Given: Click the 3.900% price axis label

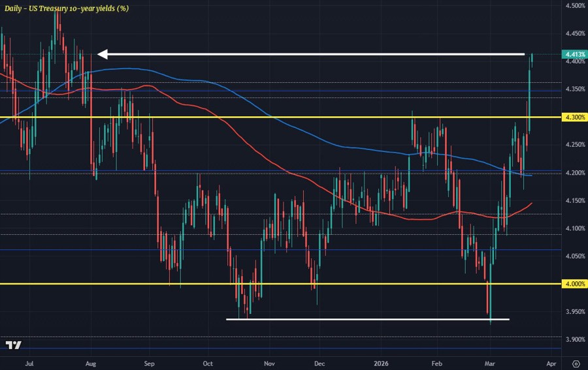Looking at the screenshot, I should (x=574, y=339).
